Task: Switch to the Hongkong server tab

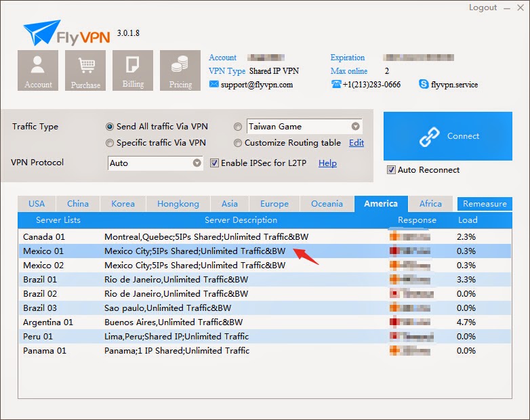Action: coord(178,204)
